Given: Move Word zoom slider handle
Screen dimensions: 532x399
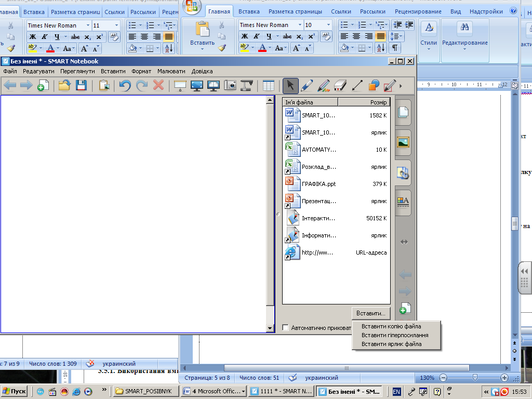Looking at the screenshot, I should (x=475, y=378).
